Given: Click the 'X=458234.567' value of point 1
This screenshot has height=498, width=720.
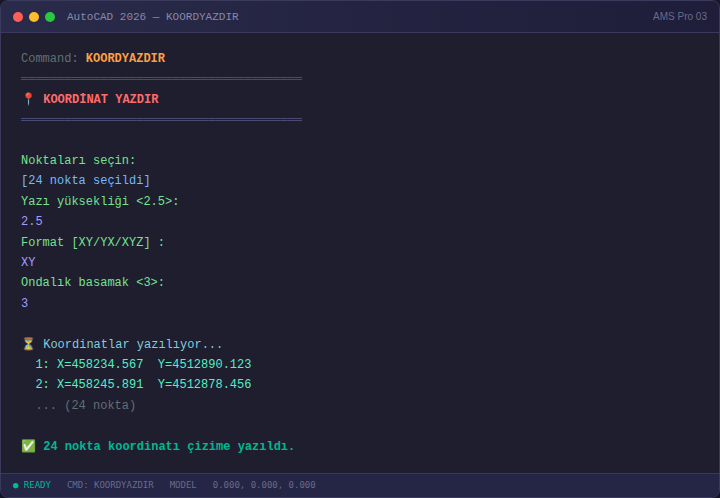Looking at the screenshot, I should (100, 364).
